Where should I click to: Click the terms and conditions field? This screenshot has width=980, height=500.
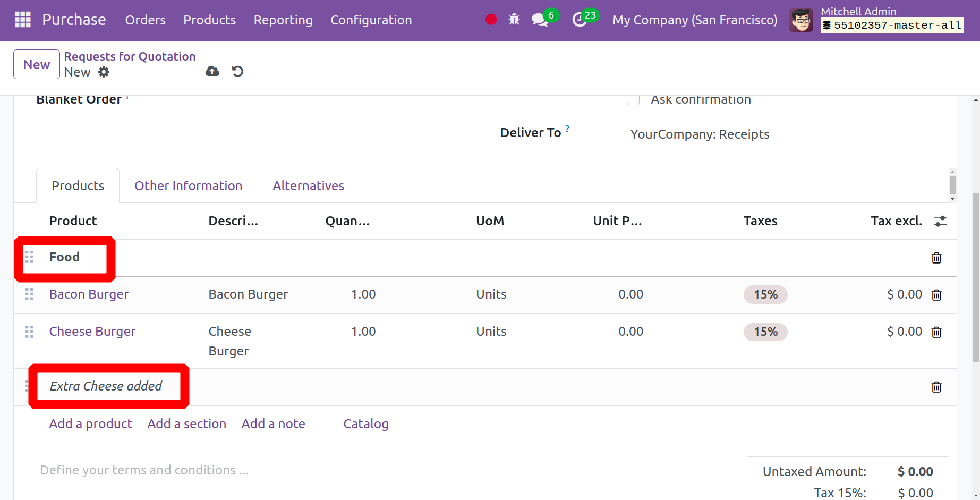pyautogui.click(x=144, y=470)
